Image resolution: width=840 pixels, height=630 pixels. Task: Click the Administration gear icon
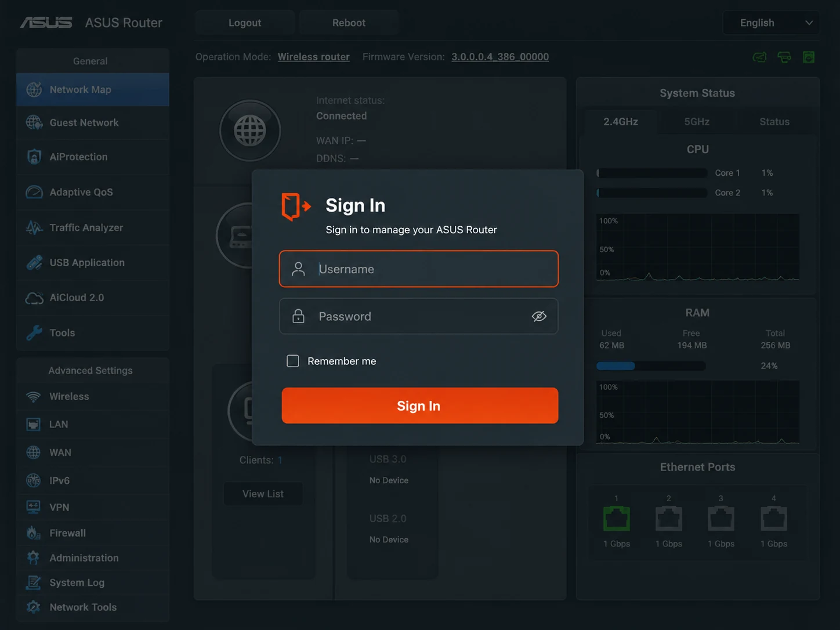[x=34, y=557]
